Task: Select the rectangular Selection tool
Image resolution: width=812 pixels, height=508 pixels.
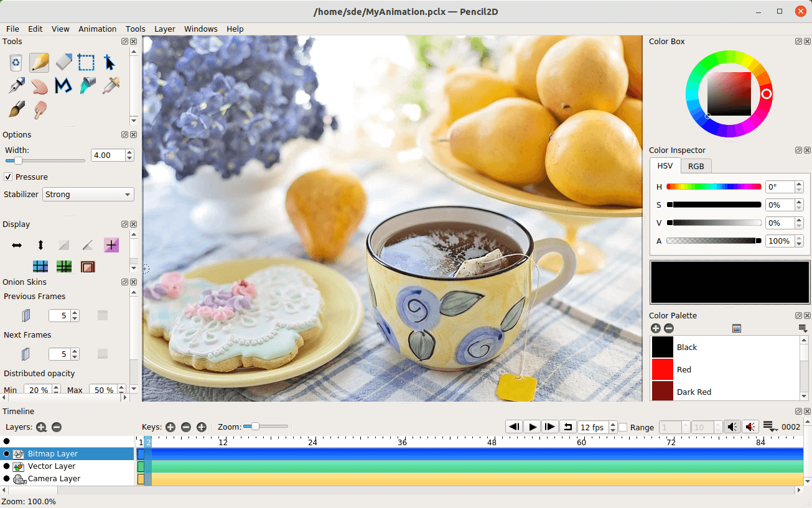Action: [87, 62]
